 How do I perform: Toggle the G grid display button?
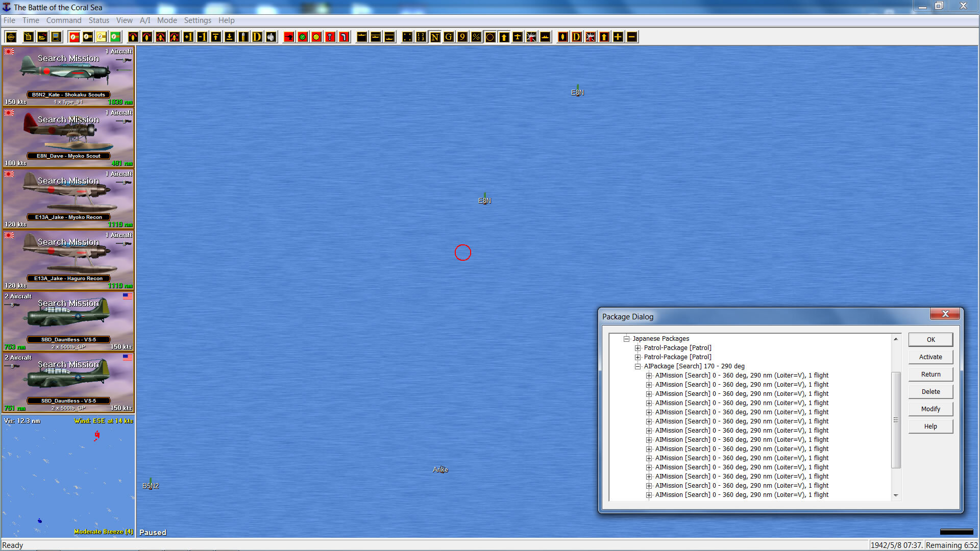(449, 37)
